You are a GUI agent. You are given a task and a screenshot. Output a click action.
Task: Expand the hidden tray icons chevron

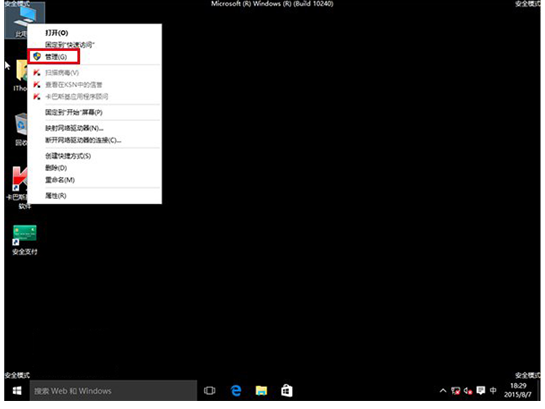(x=443, y=391)
